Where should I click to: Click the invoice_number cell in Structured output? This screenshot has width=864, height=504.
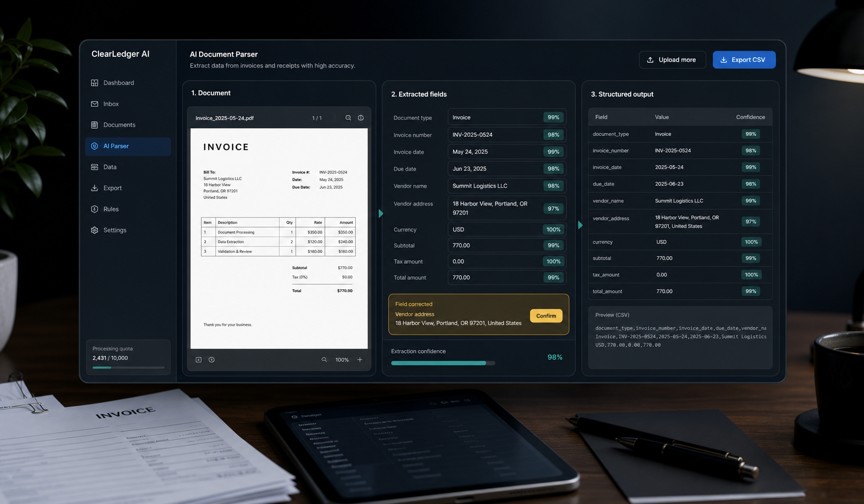pyautogui.click(x=611, y=150)
